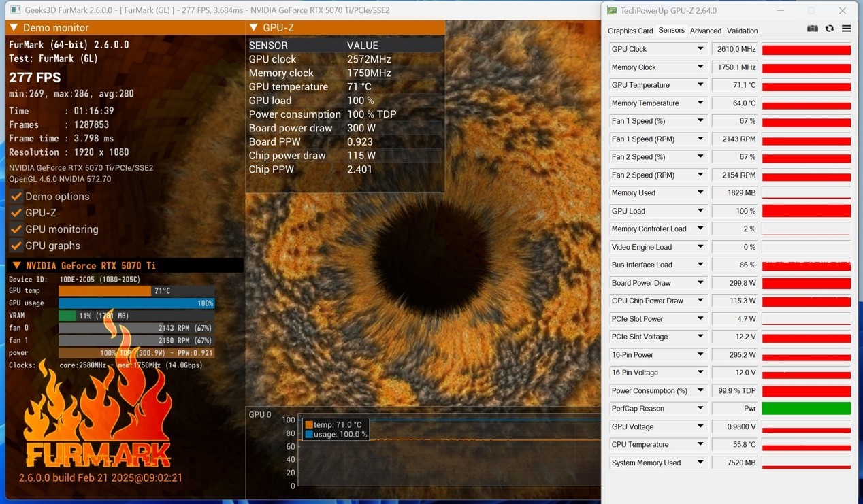This screenshot has width=863, height=504.
Task: Open the Memory Clock sensor dropdown
Action: click(700, 67)
